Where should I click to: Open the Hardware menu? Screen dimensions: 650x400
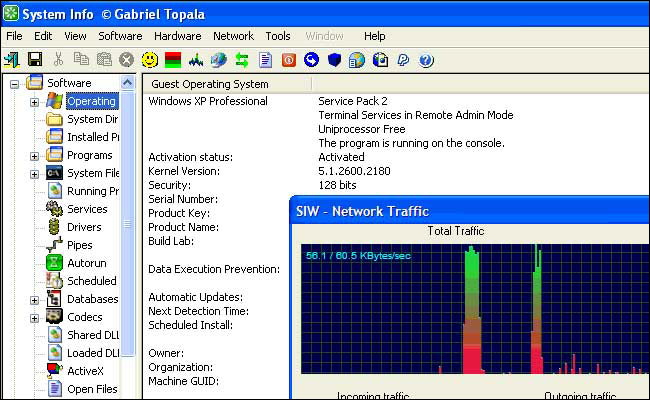pyautogui.click(x=177, y=36)
